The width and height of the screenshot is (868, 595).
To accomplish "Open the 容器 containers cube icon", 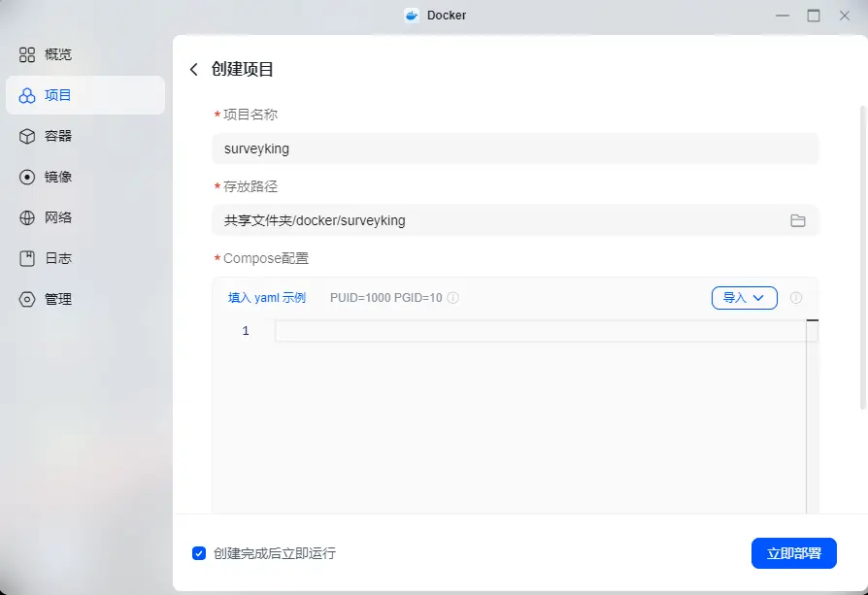I will [x=26, y=136].
